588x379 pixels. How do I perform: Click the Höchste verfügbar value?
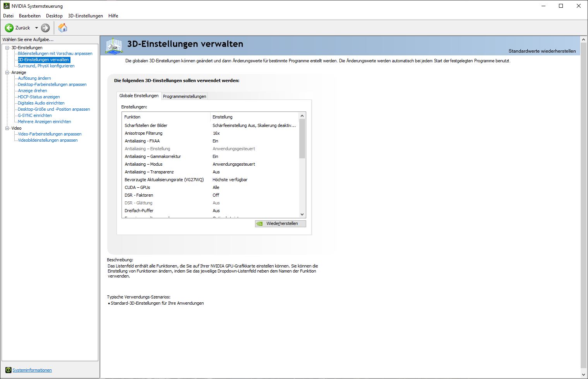(x=230, y=180)
